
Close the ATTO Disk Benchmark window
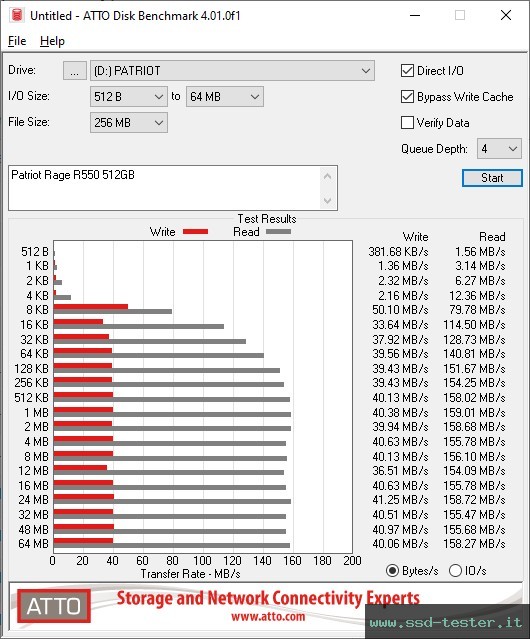pyautogui.click(x=506, y=15)
